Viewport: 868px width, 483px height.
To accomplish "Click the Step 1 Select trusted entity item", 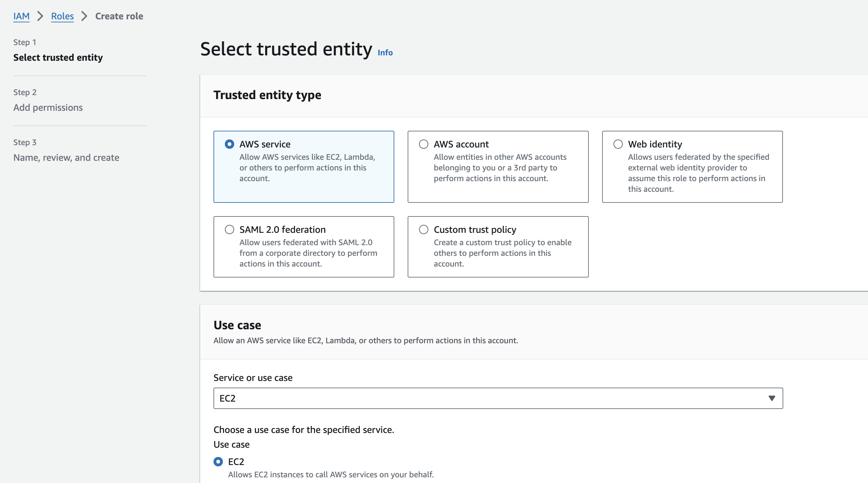I will pos(58,57).
